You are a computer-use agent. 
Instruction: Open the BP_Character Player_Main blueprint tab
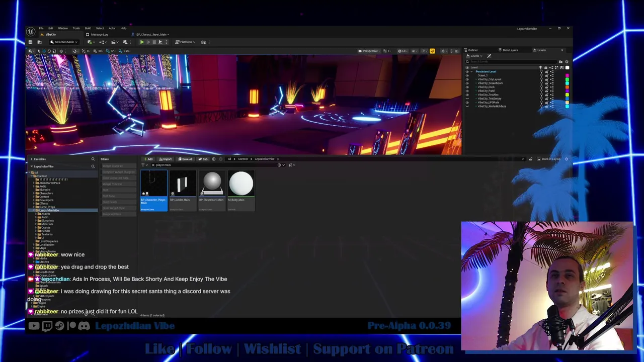coord(149,35)
